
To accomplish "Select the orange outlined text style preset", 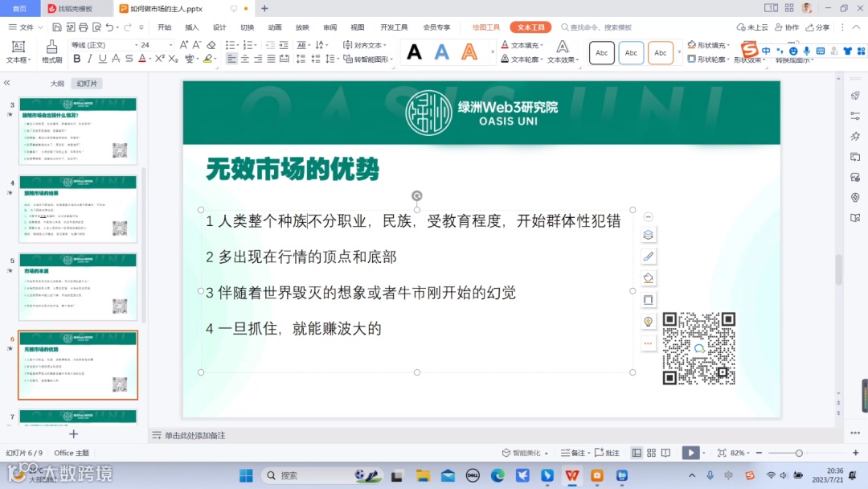I will tap(469, 52).
